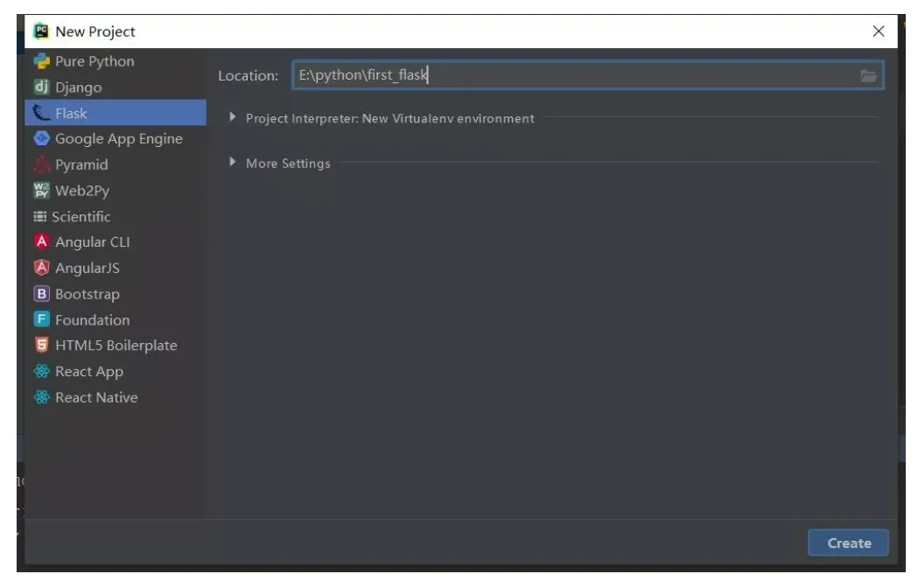Image resolution: width=918 pixels, height=588 pixels.
Task: Click the Pyramid project icon
Action: click(x=41, y=164)
